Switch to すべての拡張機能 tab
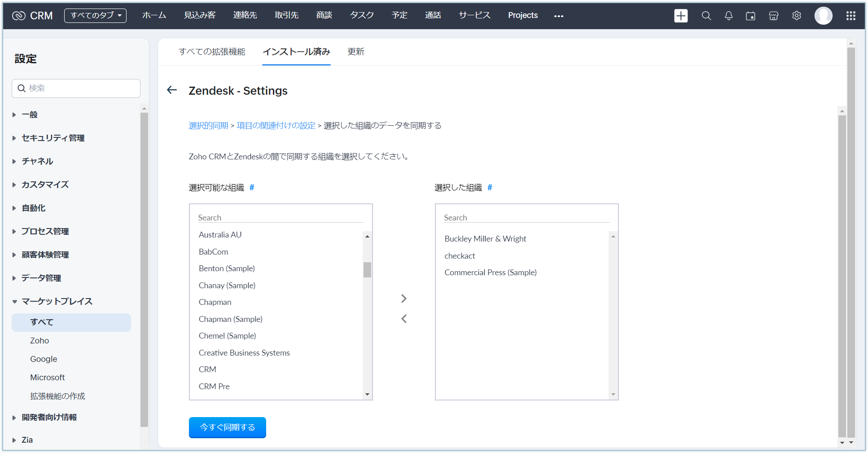Image resolution: width=868 pixels, height=453 pixels. [x=212, y=52]
